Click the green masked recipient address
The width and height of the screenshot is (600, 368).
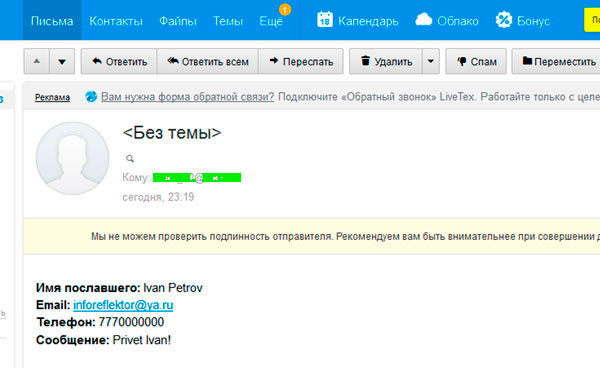(x=197, y=177)
